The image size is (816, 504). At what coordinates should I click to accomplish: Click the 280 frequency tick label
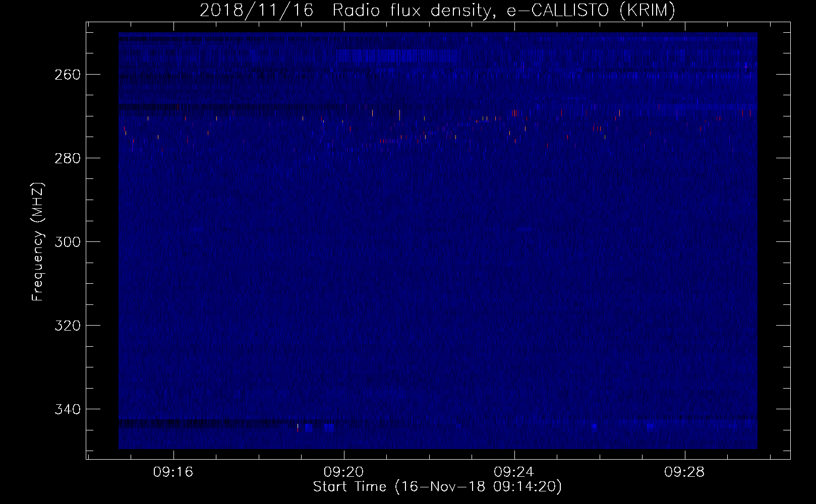coord(67,158)
